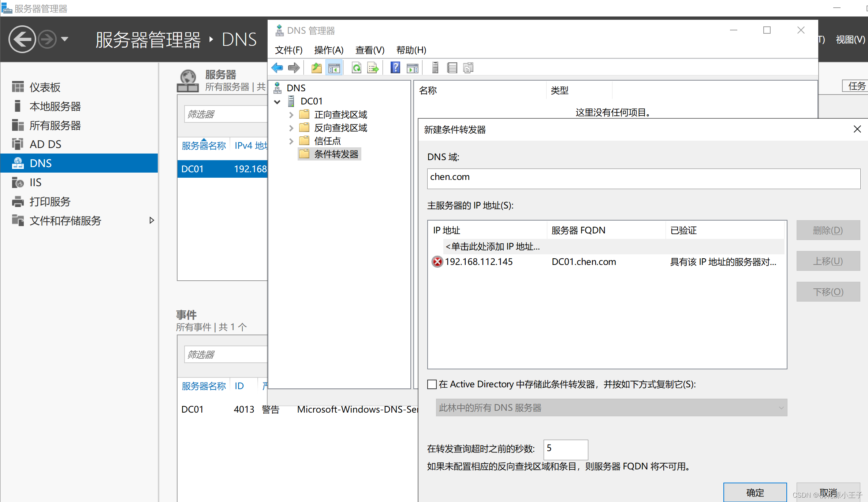Select the AD DS item in Server Manager sidebar
Image resolution: width=868 pixels, height=502 pixels.
pyautogui.click(x=45, y=144)
